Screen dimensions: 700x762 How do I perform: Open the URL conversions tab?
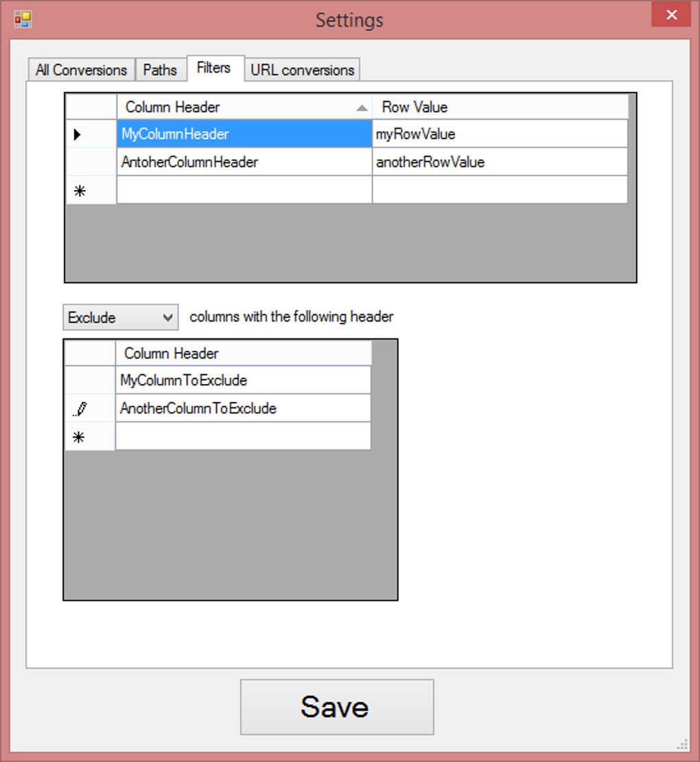[x=302, y=69]
